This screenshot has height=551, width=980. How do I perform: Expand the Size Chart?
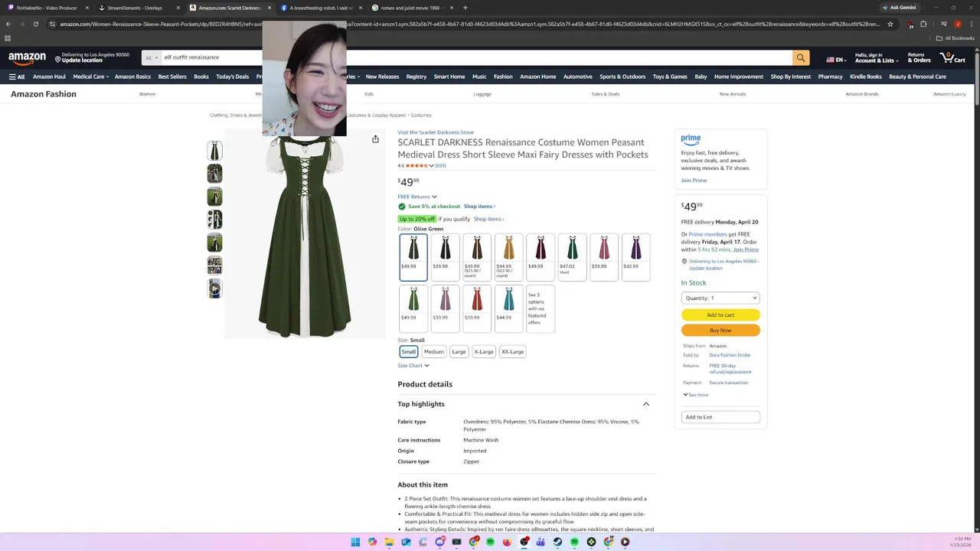(x=413, y=366)
